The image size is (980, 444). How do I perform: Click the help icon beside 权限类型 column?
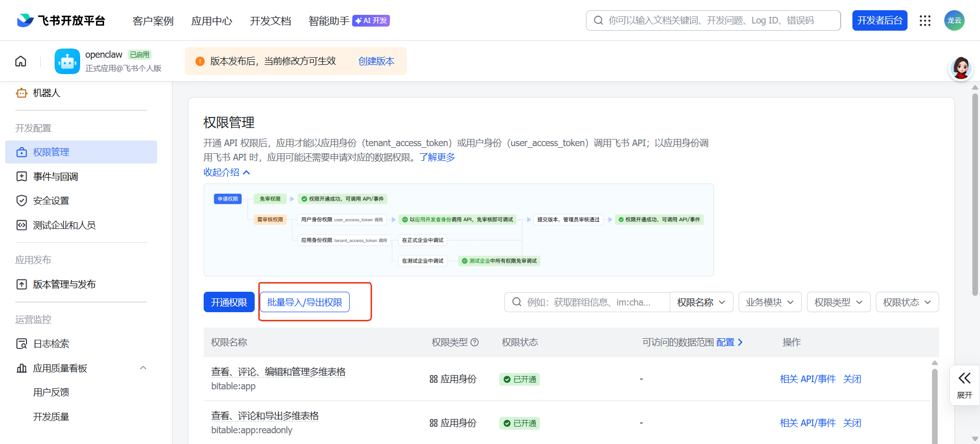pos(475,342)
